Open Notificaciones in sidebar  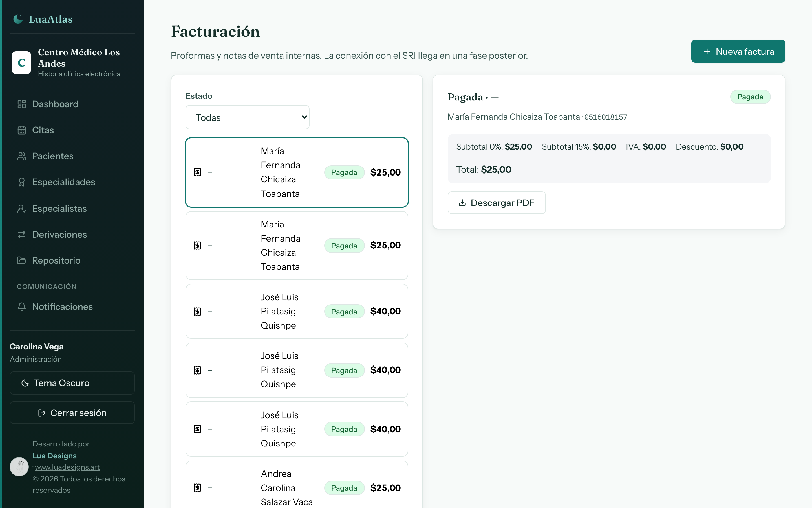point(72,307)
